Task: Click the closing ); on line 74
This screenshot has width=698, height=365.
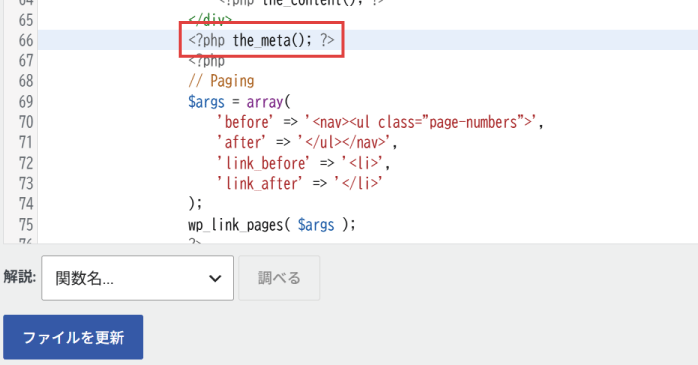Action: (x=195, y=204)
